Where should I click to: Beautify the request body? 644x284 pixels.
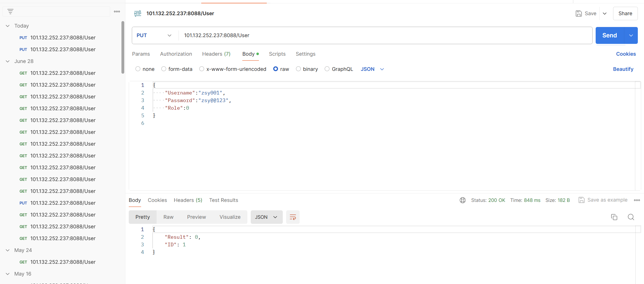[623, 69]
